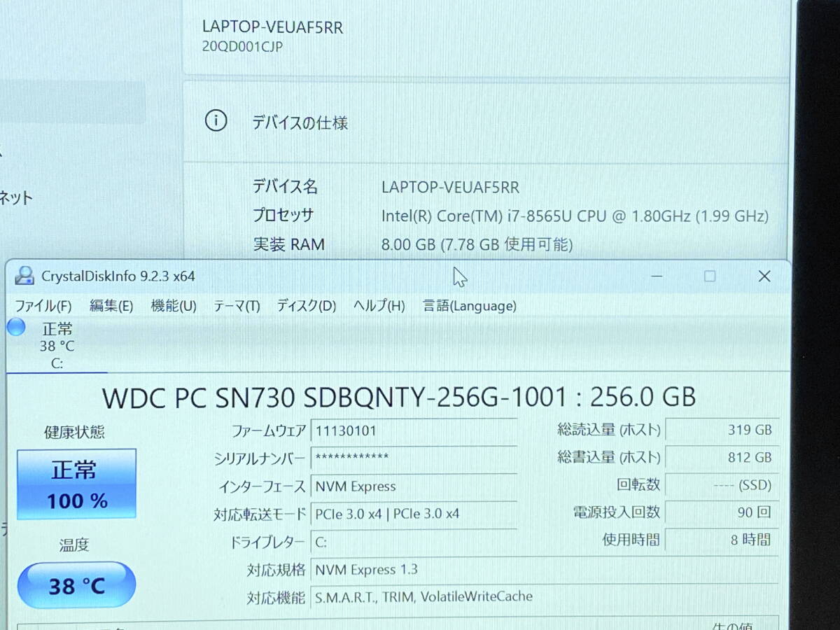Open the テーマ(T) menu
Image resolution: width=840 pixels, height=630 pixels.
(237, 306)
